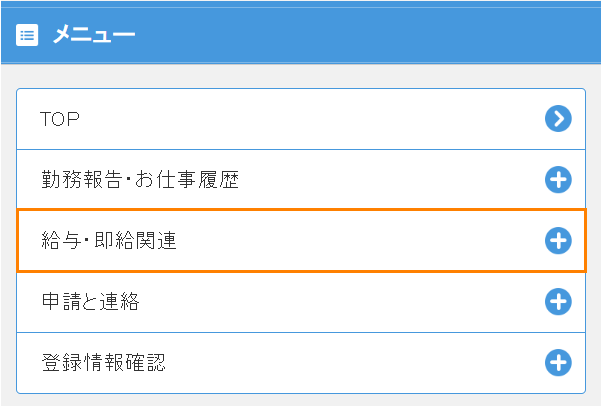The image size is (601, 406).
Task: Click empty space in the TOP row
Action: click(307, 119)
